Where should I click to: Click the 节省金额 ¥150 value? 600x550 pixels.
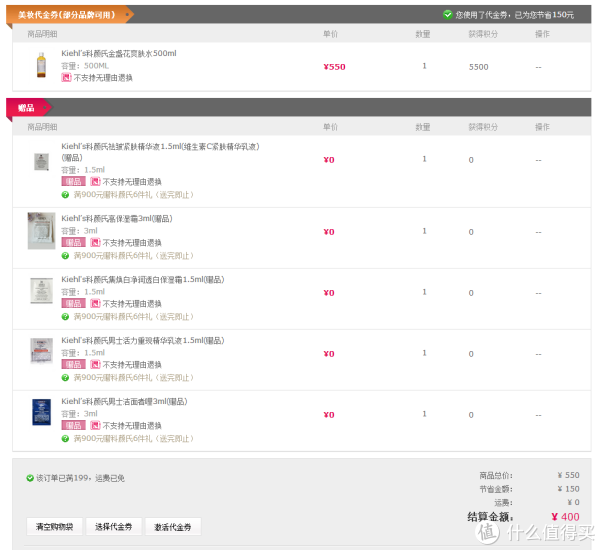point(568,489)
